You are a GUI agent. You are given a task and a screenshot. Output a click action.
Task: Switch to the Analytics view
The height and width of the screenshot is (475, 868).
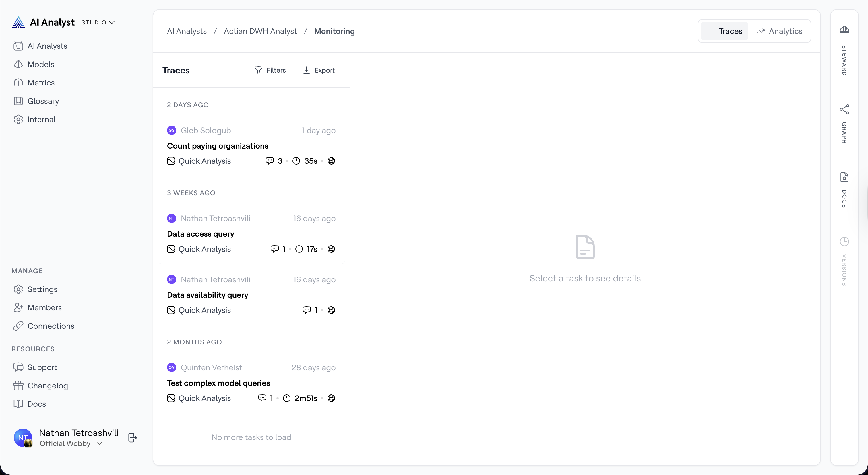(779, 31)
